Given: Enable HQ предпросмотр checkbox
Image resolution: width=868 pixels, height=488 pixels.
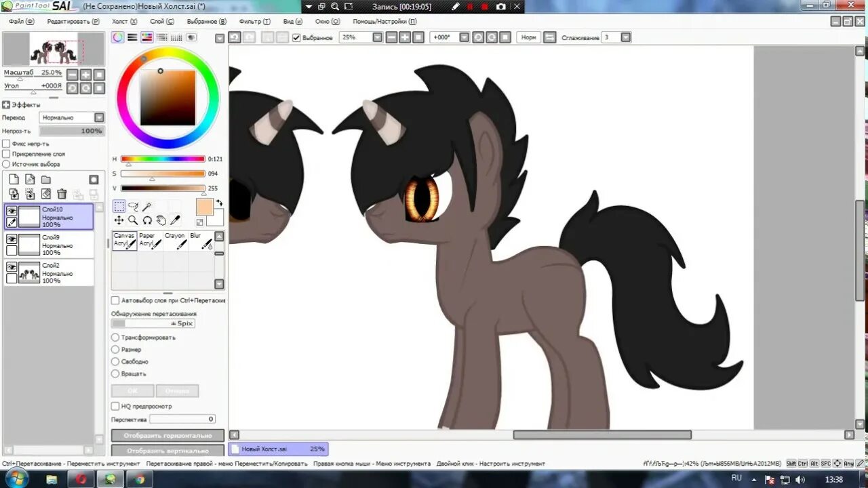Looking at the screenshot, I should coord(115,406).
